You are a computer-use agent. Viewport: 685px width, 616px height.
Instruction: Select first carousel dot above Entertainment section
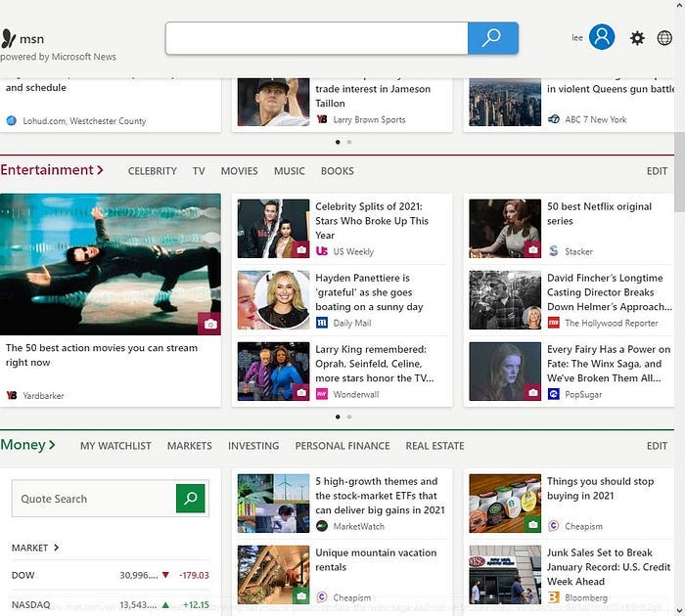tap(338, 142)
